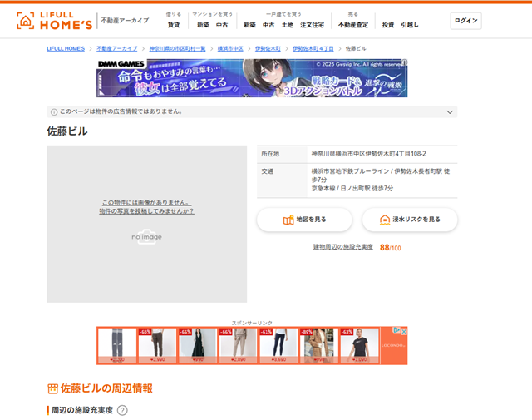Click the DMM GAMES banner ad
The image size is (532, 420).
252,78
